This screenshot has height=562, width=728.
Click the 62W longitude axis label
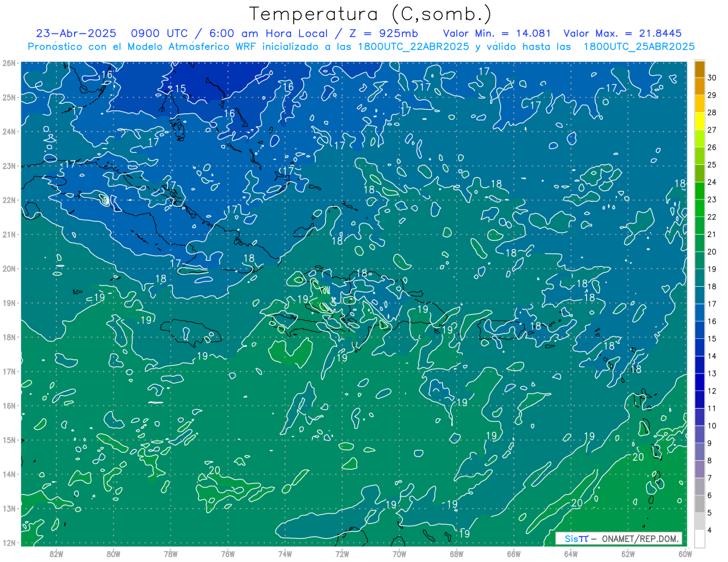[x=628, y=554]
